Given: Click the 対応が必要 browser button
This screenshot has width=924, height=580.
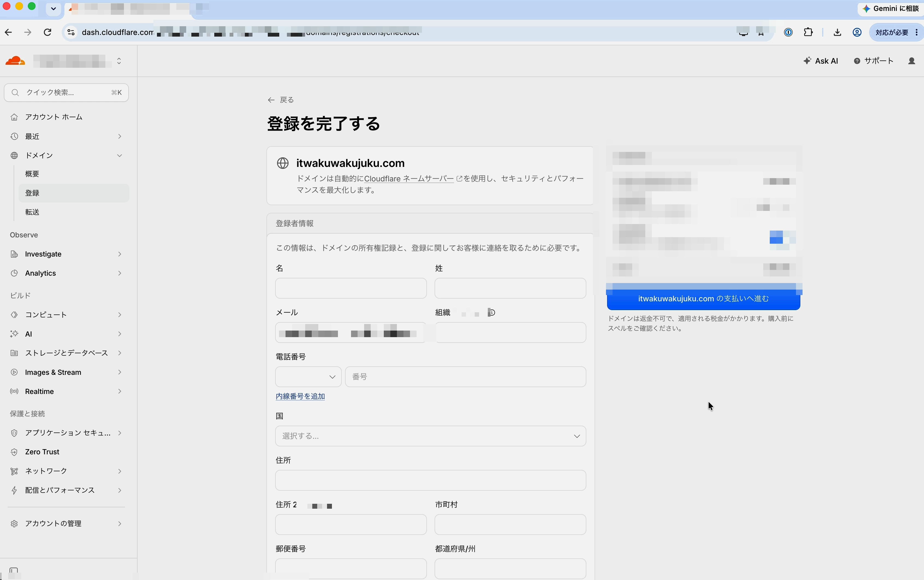Looking at the screenshot, I should [x=896, y=32].
